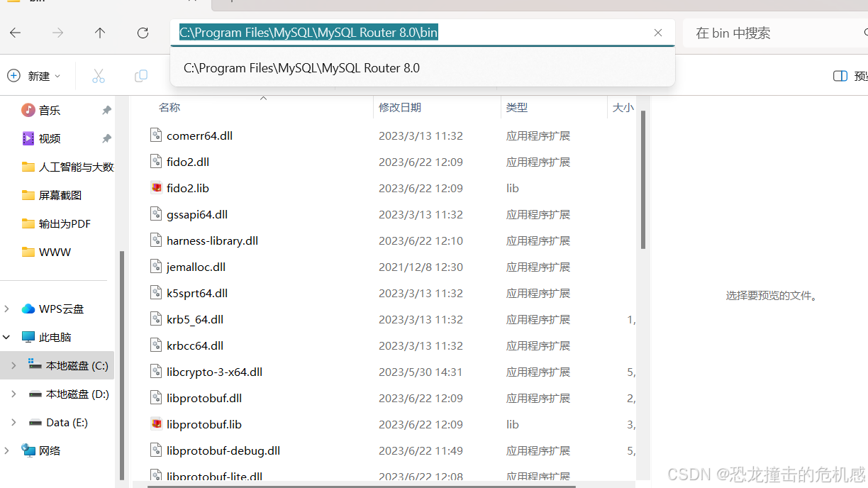
Task: Select libprotobuf.dll file icon
Action: (x=157, y=398)
